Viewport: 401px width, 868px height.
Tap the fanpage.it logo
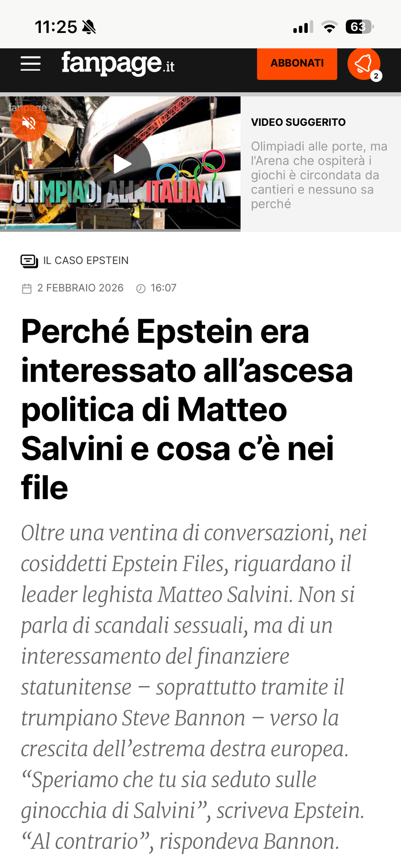[x=118, y=63]
